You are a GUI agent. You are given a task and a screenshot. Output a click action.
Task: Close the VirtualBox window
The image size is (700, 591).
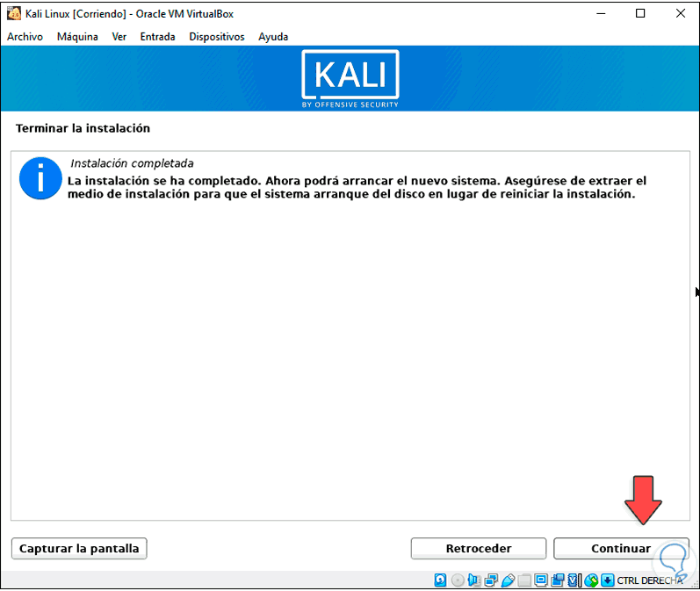[681, 13]
